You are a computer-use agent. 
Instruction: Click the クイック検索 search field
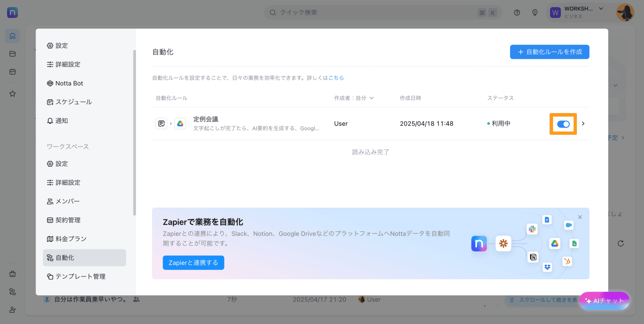(383, 13)
